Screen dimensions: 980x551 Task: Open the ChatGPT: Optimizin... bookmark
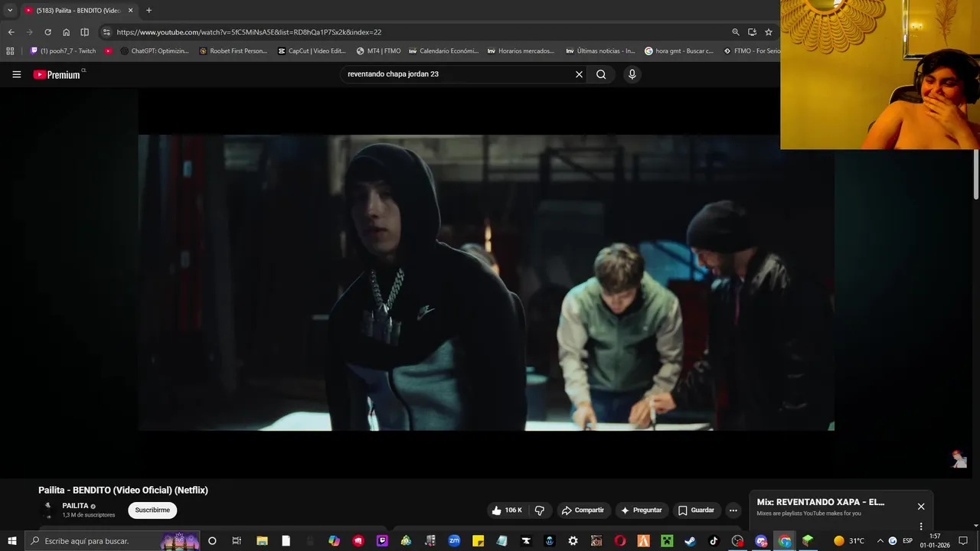[x=155, y=51]
